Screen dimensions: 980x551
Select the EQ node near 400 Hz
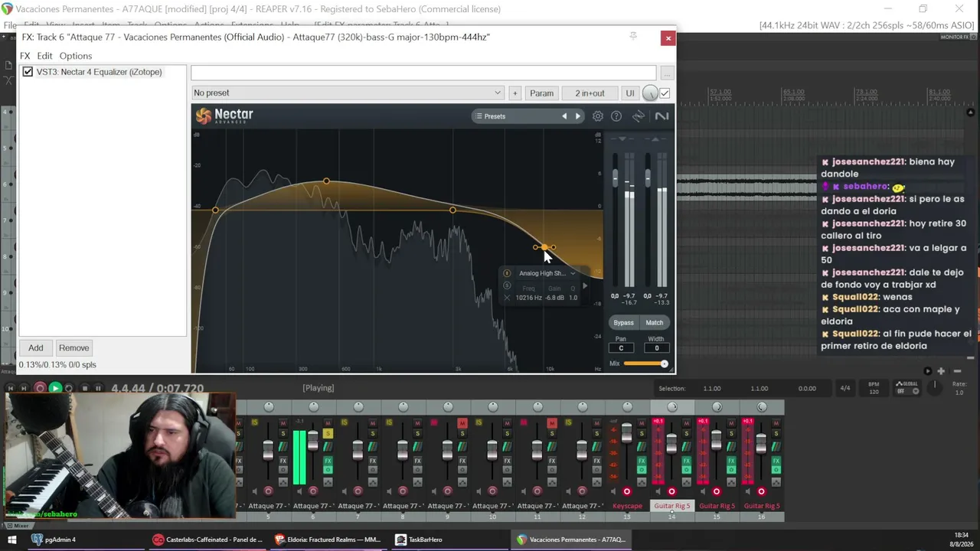coord(327,181)
